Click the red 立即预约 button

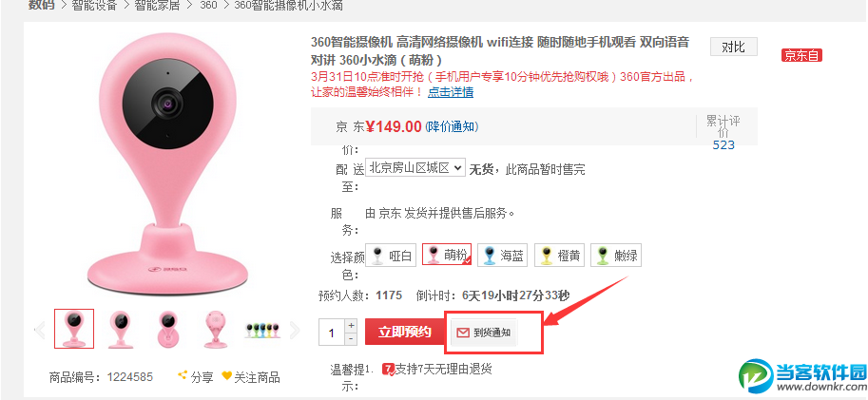405,332
